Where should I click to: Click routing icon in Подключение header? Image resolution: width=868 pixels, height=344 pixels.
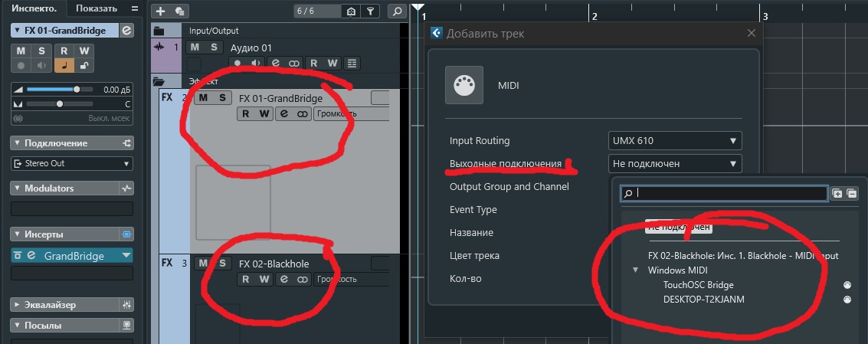coord(127,143)
